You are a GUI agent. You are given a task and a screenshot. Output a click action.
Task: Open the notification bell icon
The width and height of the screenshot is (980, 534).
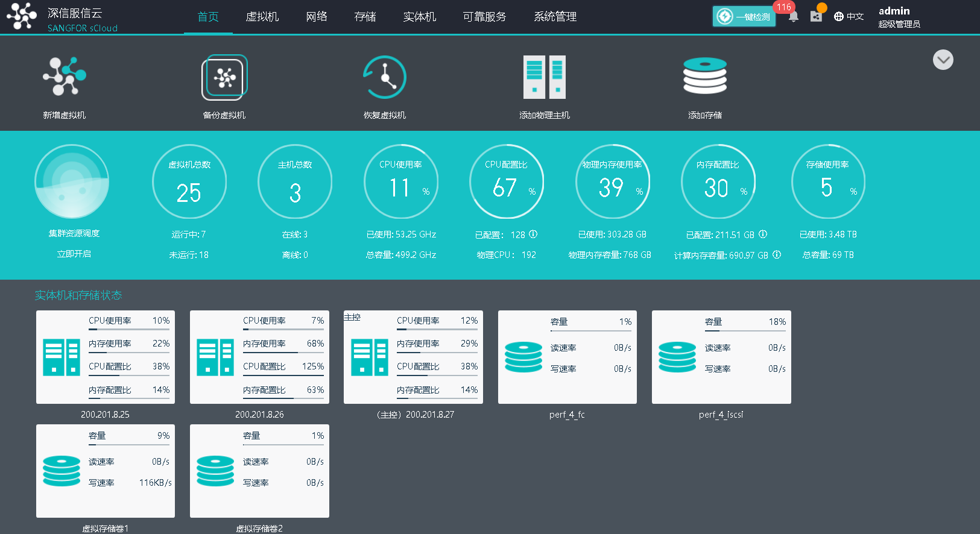tap(794, 17)
